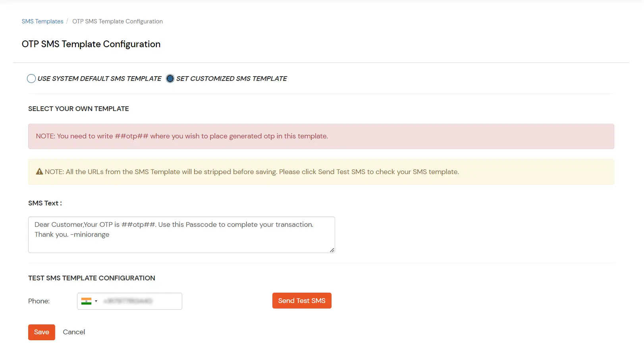Click the India flag in the phone field

pyautogui.click(x=87, y=301)
